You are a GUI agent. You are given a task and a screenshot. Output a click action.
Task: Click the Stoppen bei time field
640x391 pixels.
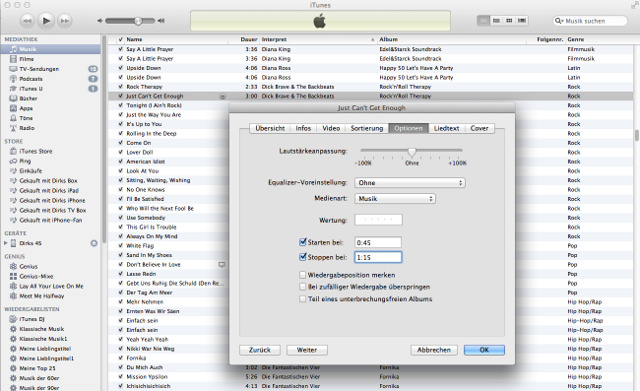378,257
